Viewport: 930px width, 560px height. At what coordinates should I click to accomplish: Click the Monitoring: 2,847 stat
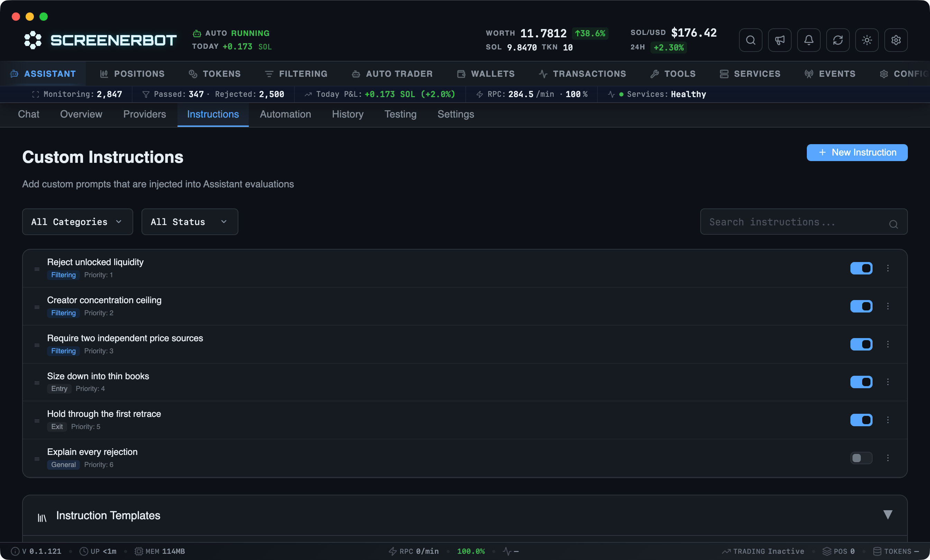(x=77, y=94)
